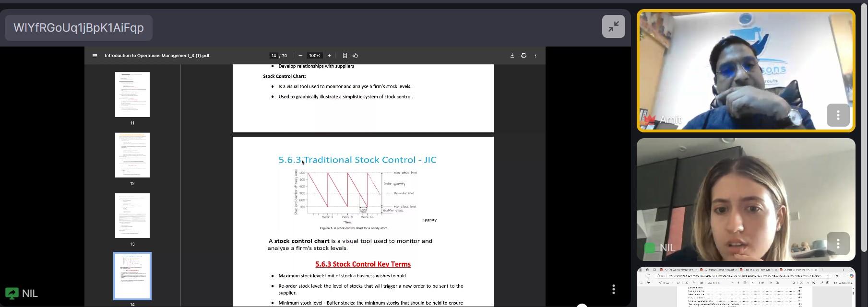The width and height of the screenshot is (868, 307).
Task: Open options menu on NIL's video tile
Action: point(838,244)
